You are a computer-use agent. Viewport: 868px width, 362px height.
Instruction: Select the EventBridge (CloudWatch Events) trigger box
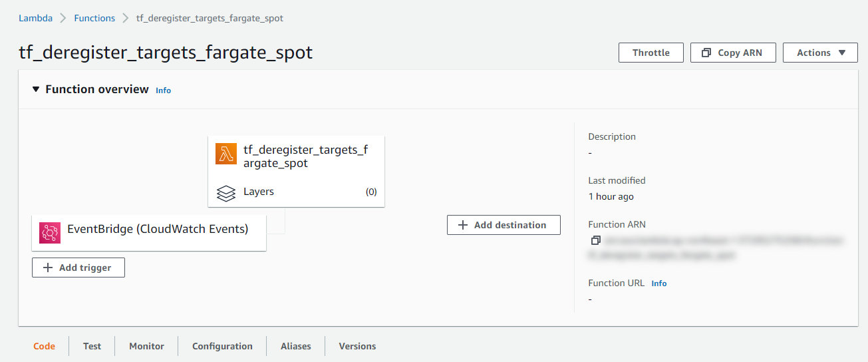pyautogui.click(x=149, y=232)
